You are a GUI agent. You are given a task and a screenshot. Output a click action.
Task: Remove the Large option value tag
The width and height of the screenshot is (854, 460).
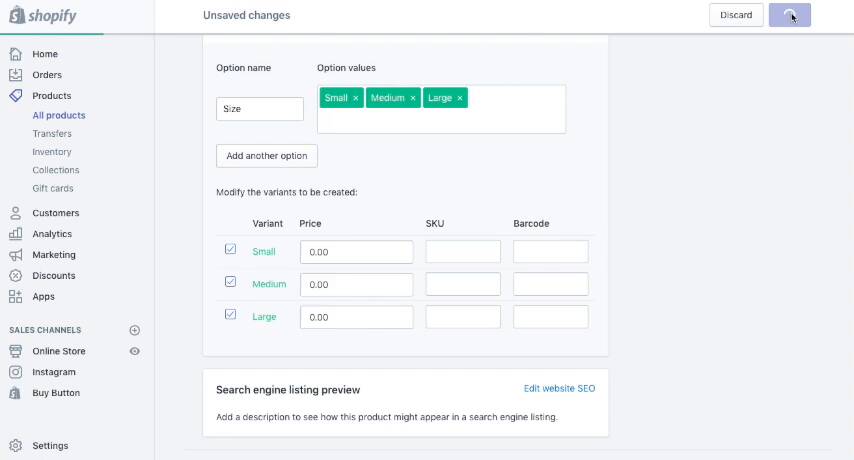point(460,98)
